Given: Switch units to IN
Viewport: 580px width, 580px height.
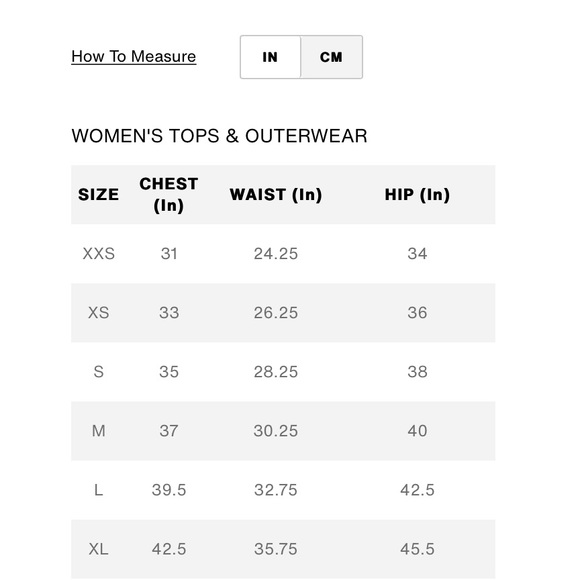Looking at the screenshot, I should click(270, 57).
